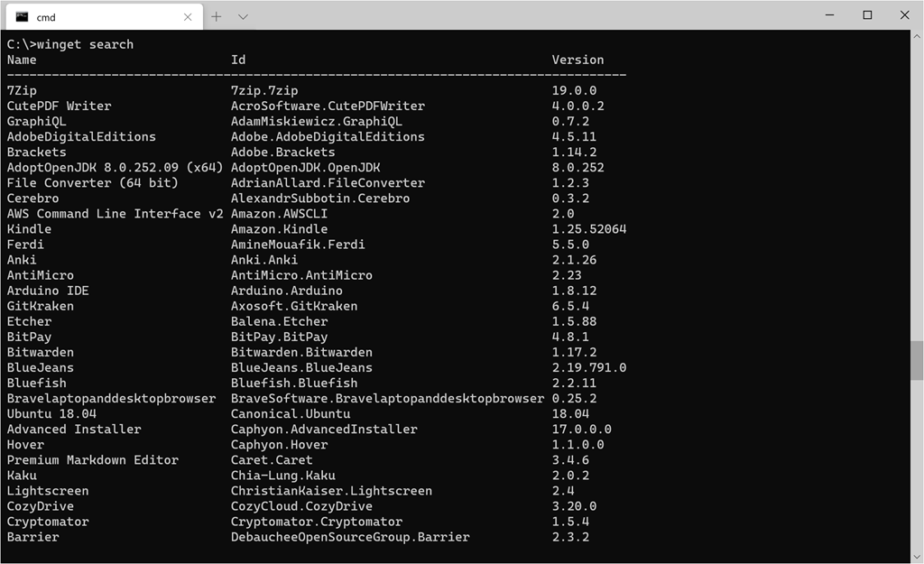
Task: Minimize the terminal window
Action: pyautogui.click(x=830, y=15)
